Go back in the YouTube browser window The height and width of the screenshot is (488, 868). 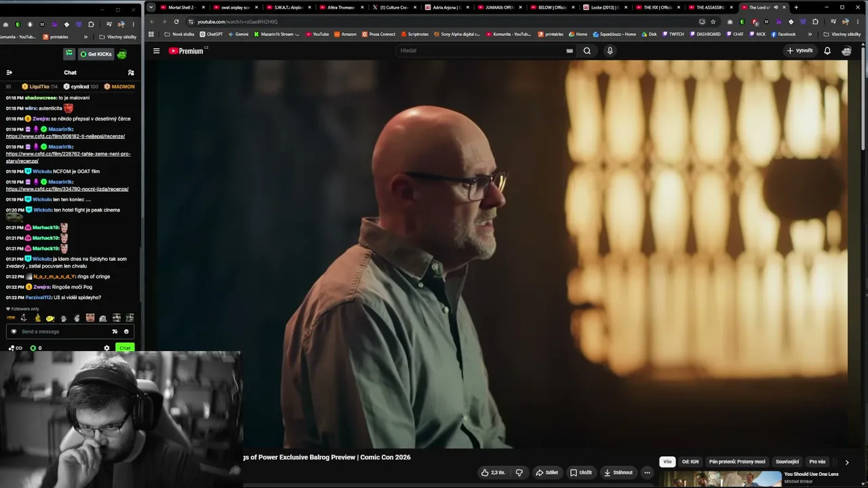coord(152,22)
